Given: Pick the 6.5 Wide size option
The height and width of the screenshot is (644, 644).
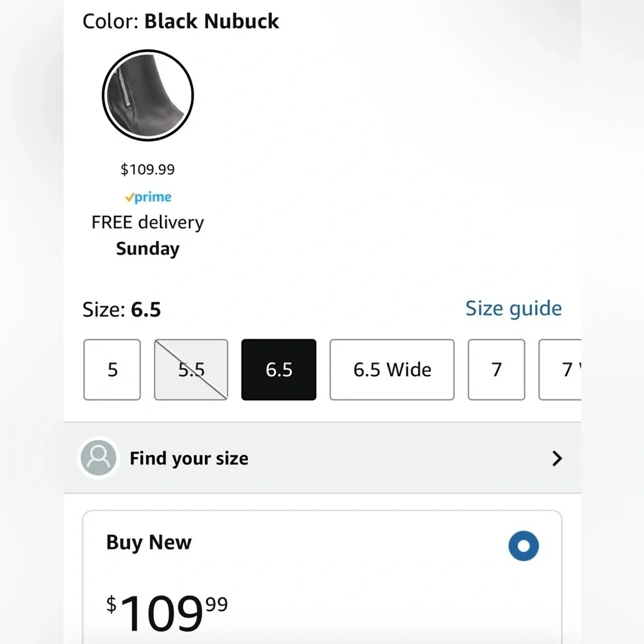Looking at the screenshot, I should click(392, 370).
